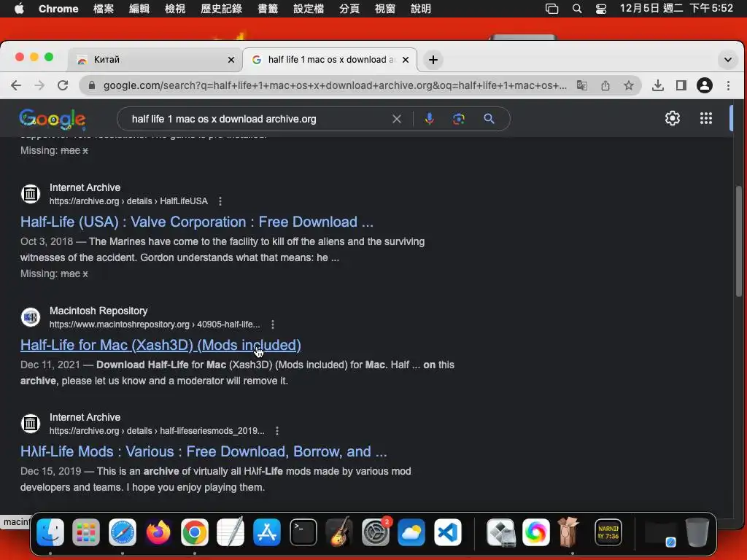Open the 視窗 menu
This screenshot has height=560, width=747.
coord(385,9)
